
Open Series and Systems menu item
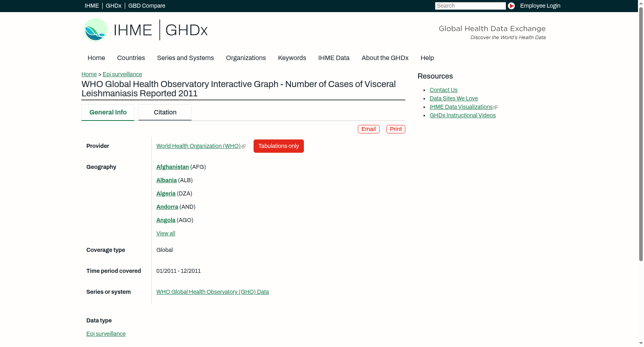186,58
